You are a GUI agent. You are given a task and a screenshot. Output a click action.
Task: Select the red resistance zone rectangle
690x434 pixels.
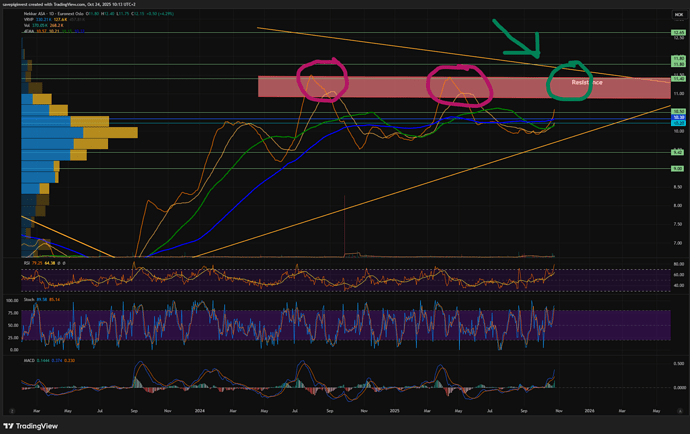(400, 87)
